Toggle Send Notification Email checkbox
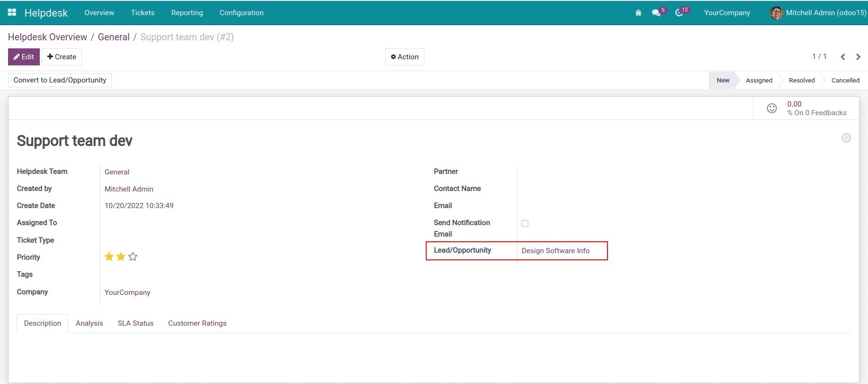The image size is (868, 384). coord(525,223)
